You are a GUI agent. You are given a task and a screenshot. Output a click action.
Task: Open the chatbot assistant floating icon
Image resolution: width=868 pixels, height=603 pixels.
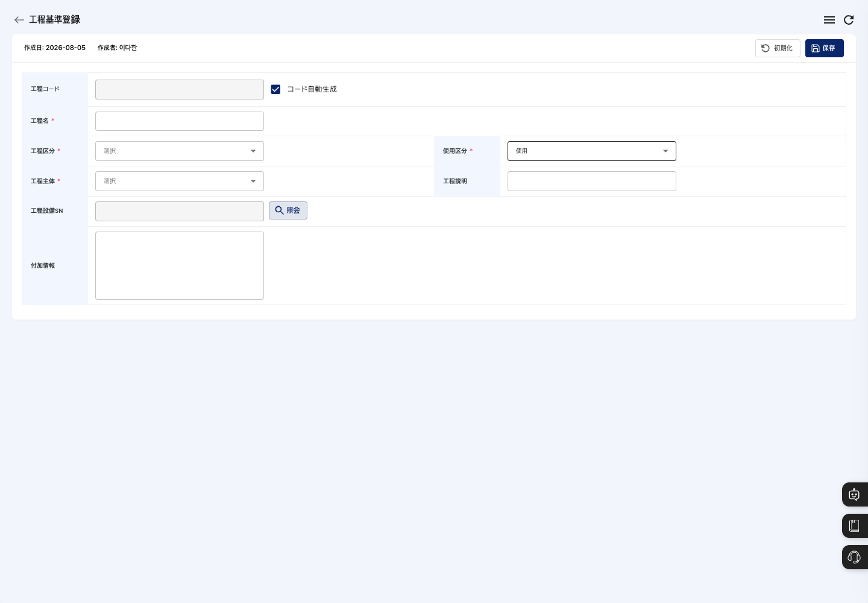pyautogui.click(x=855, y=494)
